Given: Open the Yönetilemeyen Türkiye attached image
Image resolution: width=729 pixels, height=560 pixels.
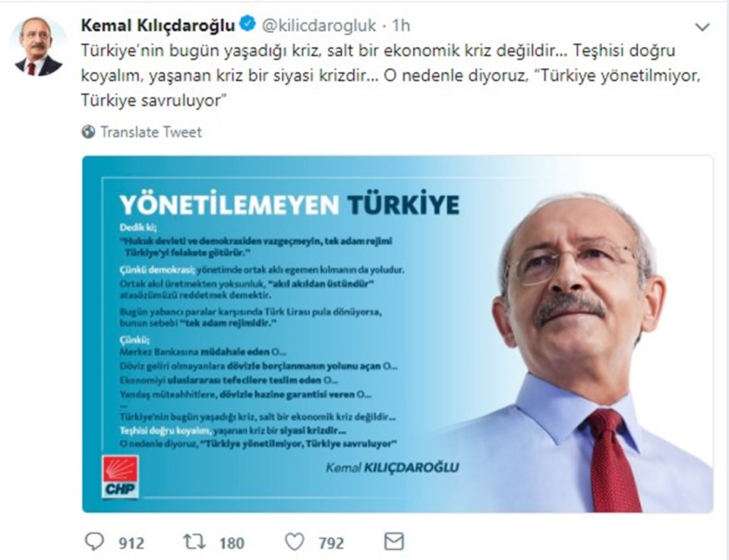Looking at the screenshot, I should tap(397, 334).
